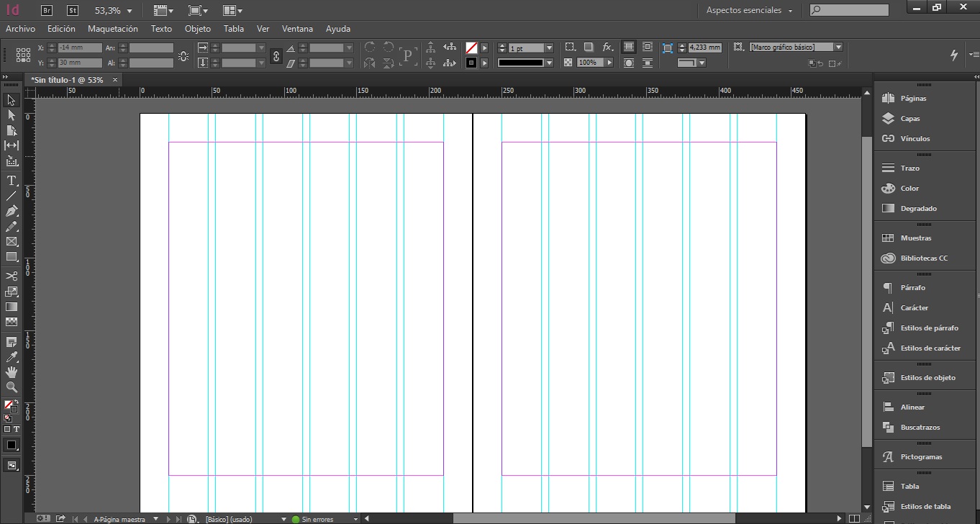The width and height of the screenshot is (980, 524).
Task: Open the stroke weight 1 pt dropdown
Action: [549, 48]
